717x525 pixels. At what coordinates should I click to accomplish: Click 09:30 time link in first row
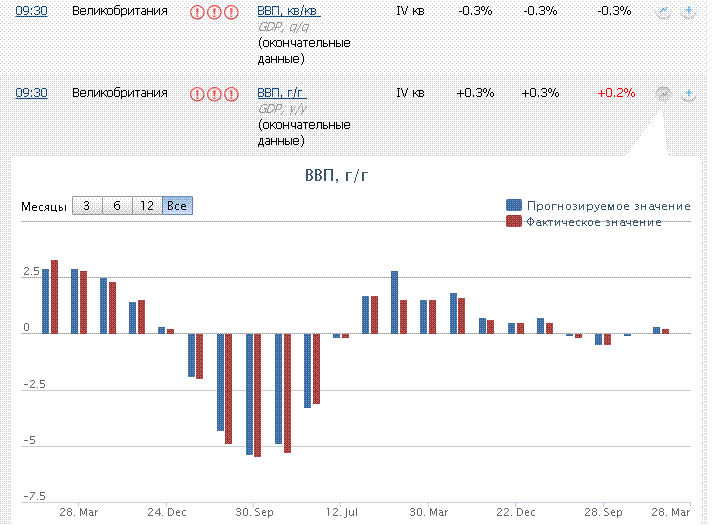click(x=31, y=11)
